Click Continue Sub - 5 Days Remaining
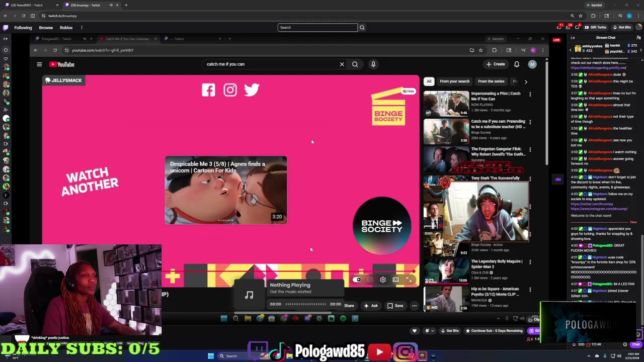644x362 pixels. click(x=494, y=331)
